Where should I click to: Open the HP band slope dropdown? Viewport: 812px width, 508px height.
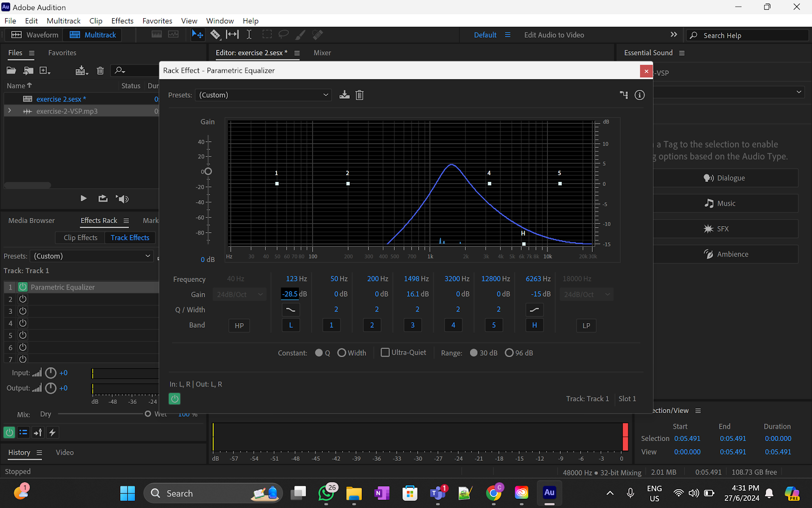239,294
